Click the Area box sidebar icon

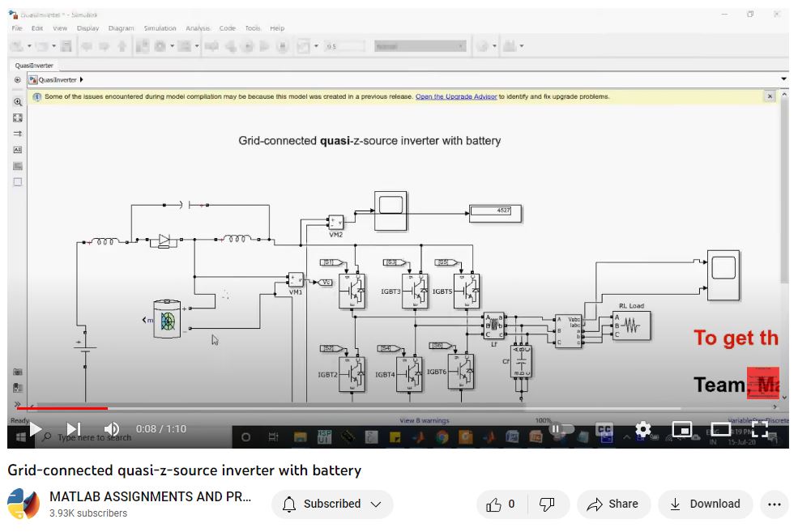tap(18, 182)
